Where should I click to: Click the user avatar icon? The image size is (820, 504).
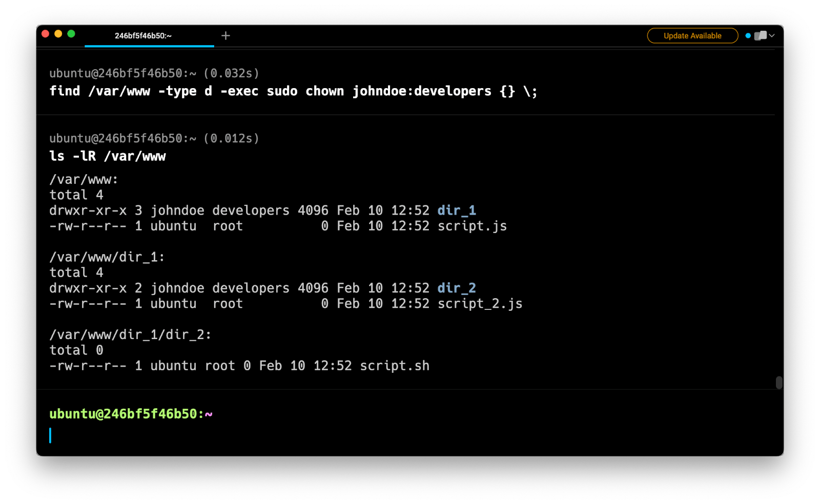(x=761, y=36)
